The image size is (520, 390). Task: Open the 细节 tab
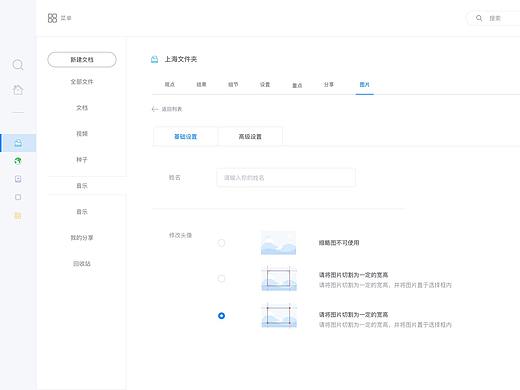233,85
